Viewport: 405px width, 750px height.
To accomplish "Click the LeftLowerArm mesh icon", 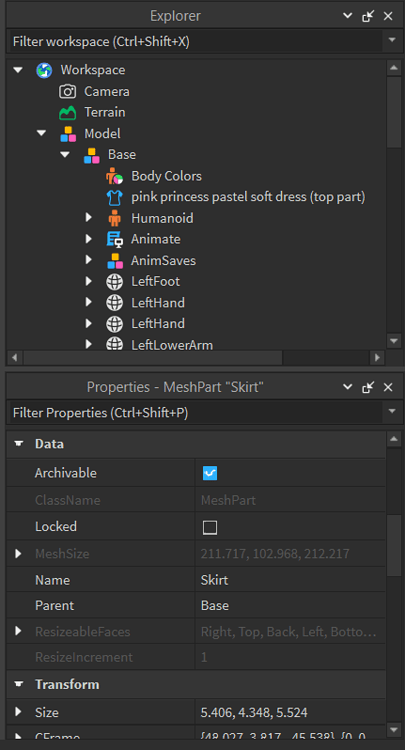I will coord(115,344).
